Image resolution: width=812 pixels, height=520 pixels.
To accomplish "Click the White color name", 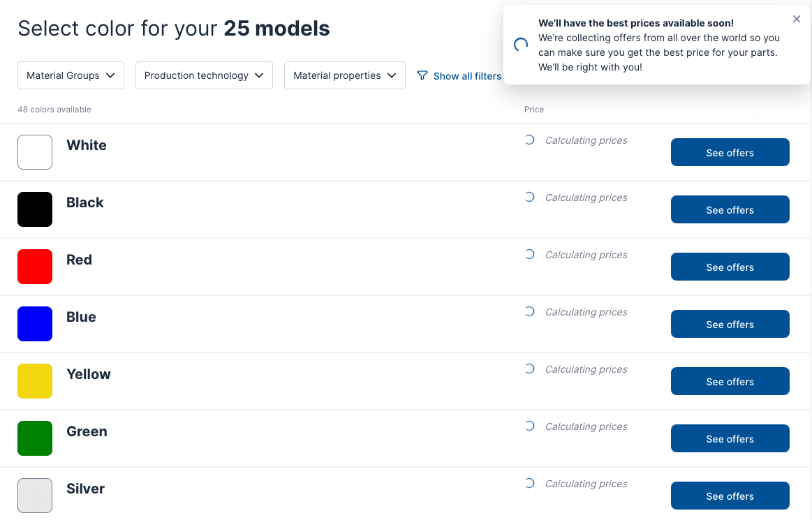I will click(87, 145).
